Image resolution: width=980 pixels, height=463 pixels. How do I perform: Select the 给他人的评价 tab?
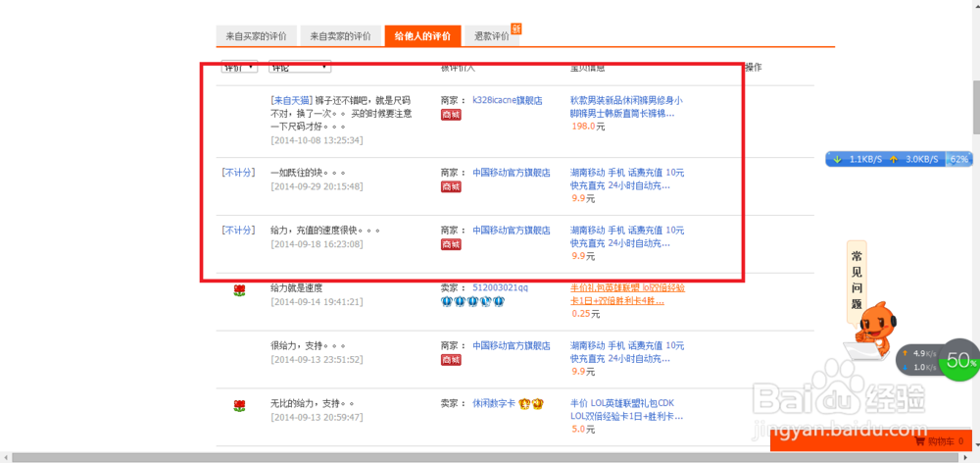pyautogui.click(x=422, y=36)
